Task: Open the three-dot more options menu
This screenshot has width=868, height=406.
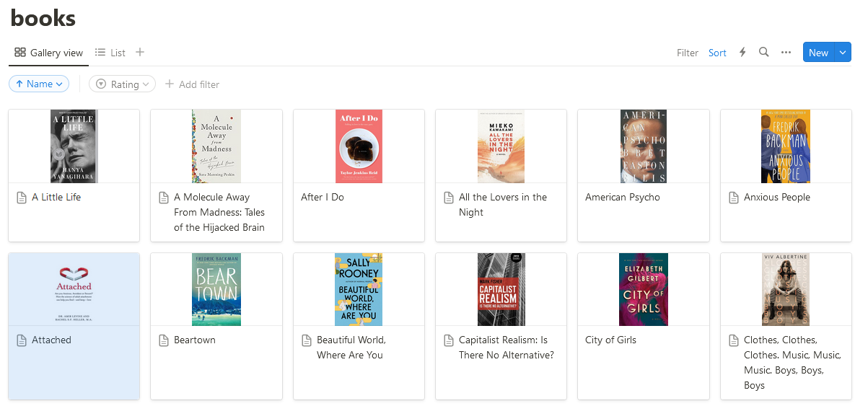Action: coord(786,53)
